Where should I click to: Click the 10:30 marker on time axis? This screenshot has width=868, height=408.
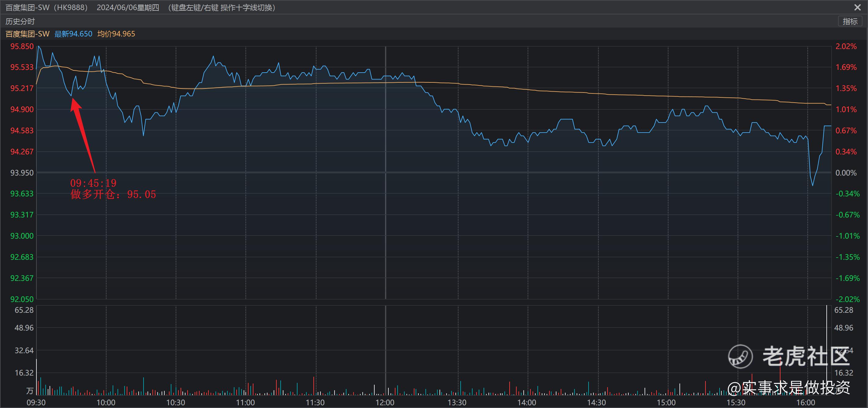click(176, 402)
